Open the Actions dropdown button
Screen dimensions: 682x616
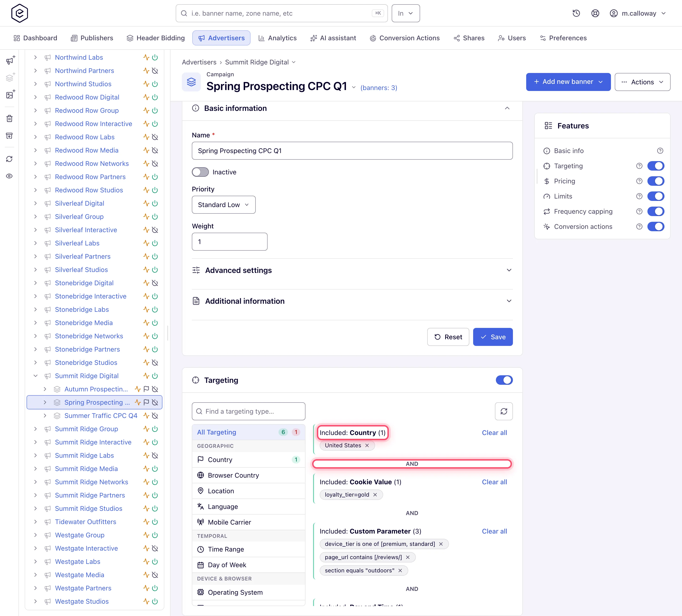[x=642, y=82]
